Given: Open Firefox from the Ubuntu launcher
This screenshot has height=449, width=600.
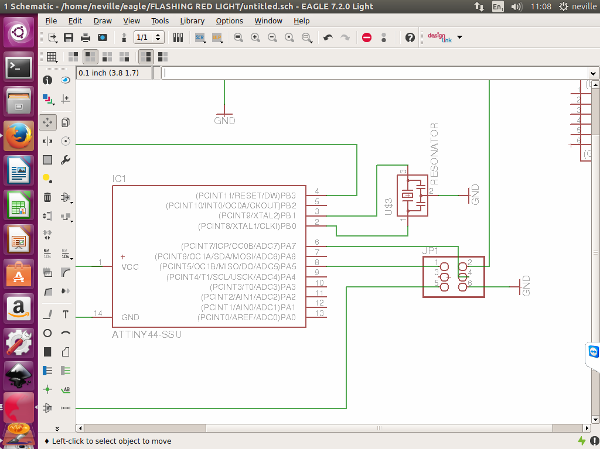Looking at the screenshot, I should click(x=18, y=135).
